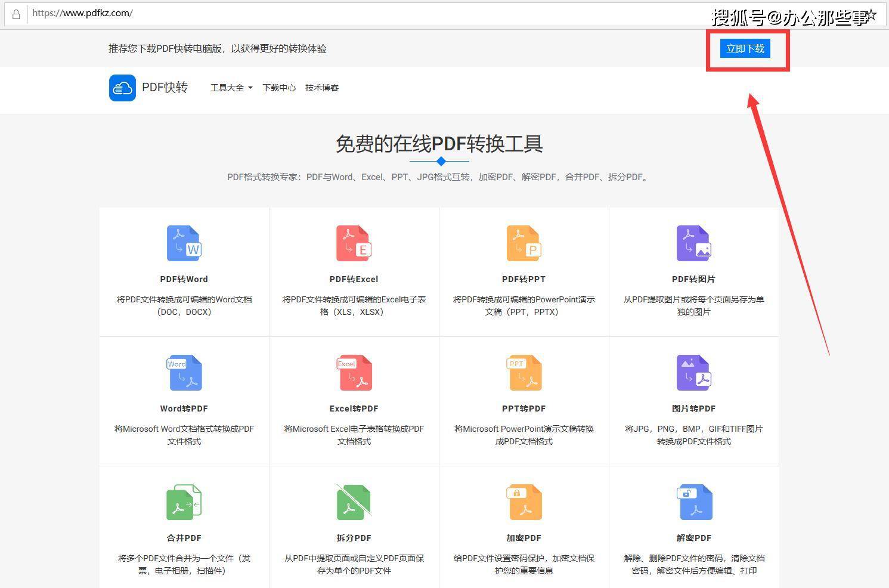Open the 解密PDF text link

tap(693, 537)
